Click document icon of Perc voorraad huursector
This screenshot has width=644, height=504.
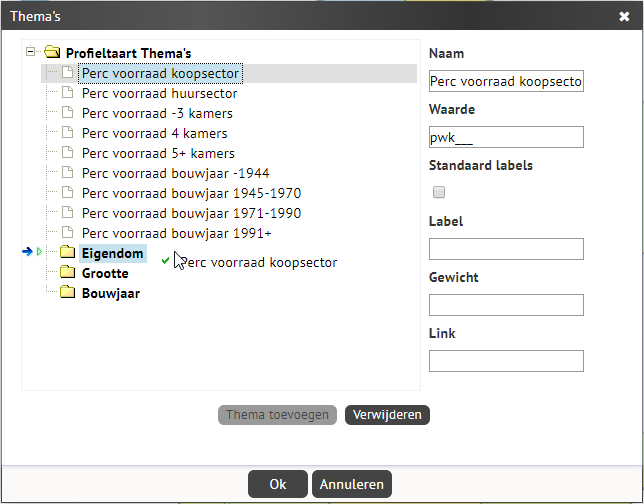[x=67, y=92]
